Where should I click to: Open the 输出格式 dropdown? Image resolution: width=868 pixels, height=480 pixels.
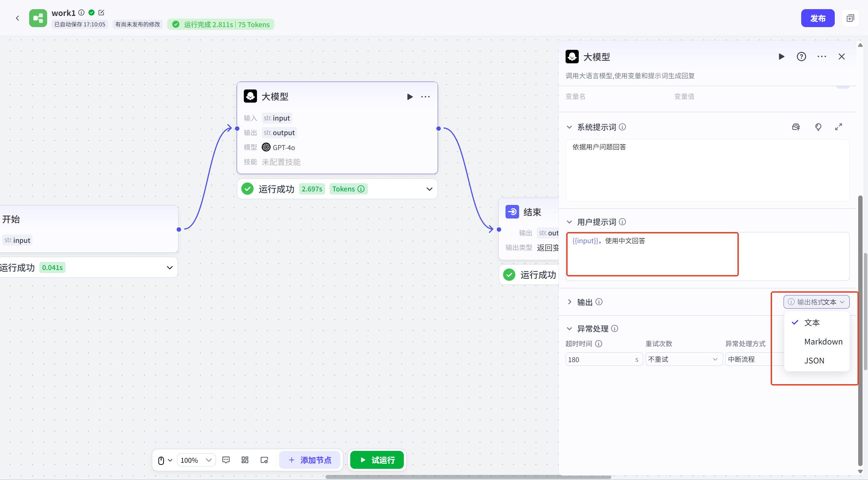click(816, 302)
